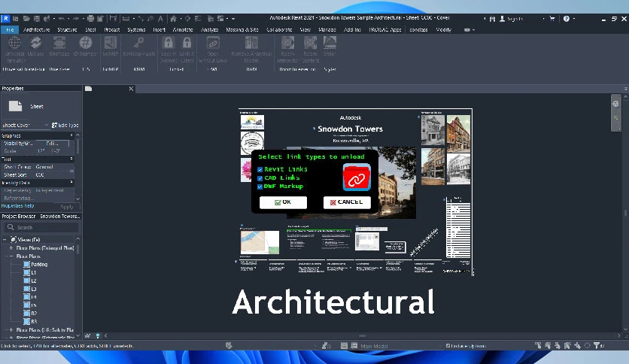Click the Print icon in quick access toolbar
629x364 pixels.
point(90,19)
